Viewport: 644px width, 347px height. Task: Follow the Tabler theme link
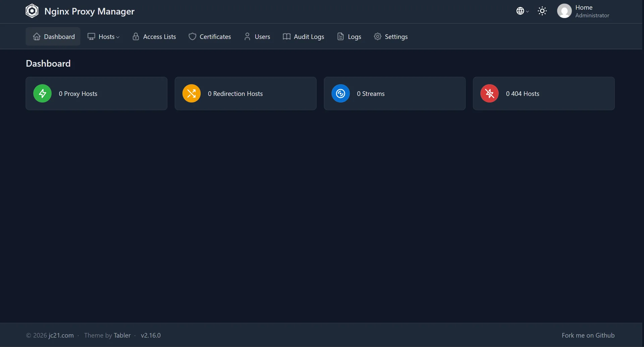(122, 335)
